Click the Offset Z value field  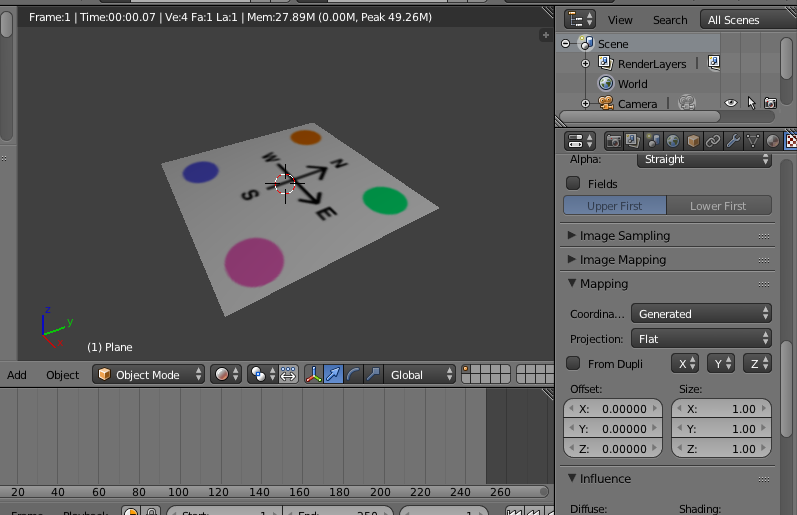coord(613,448)
